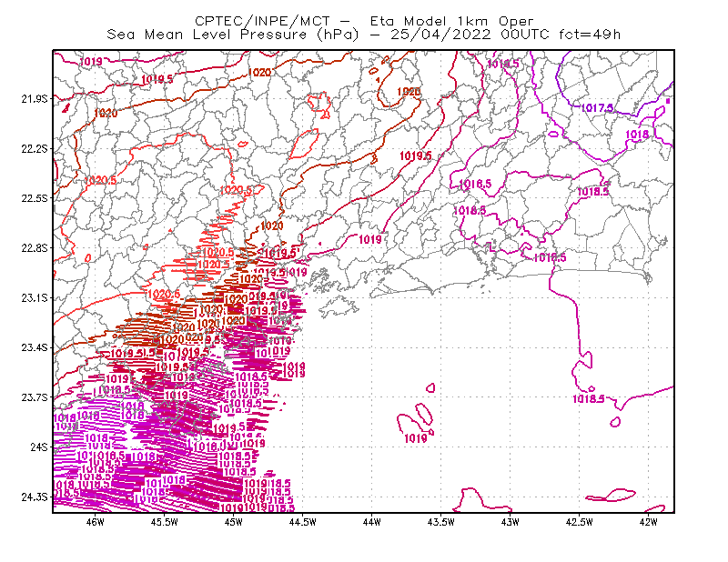The width and height of the screenshot is (728, 562).
Task: Click the 1019.5 label at top left
Action: coord(157,79)
